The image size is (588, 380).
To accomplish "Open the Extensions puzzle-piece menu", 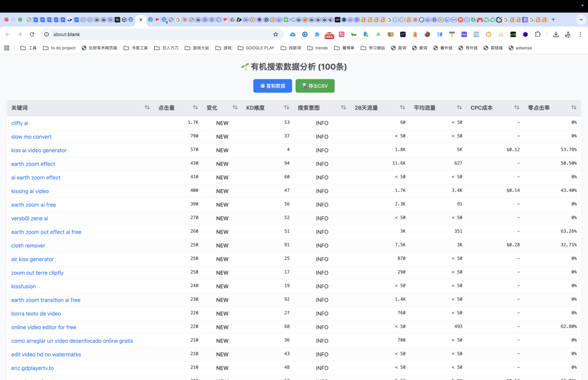I will 538,34.
